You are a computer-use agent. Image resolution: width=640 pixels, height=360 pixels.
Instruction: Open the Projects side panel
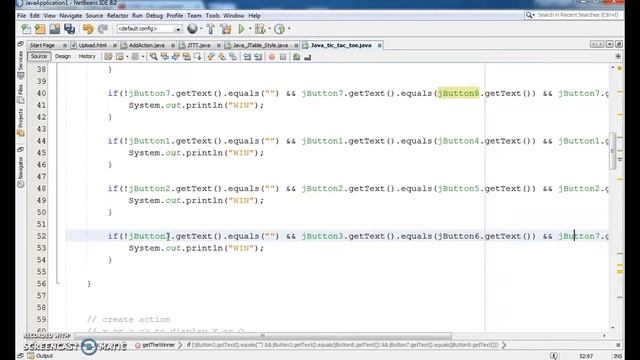pyautogui.click(x=20, y=122)
